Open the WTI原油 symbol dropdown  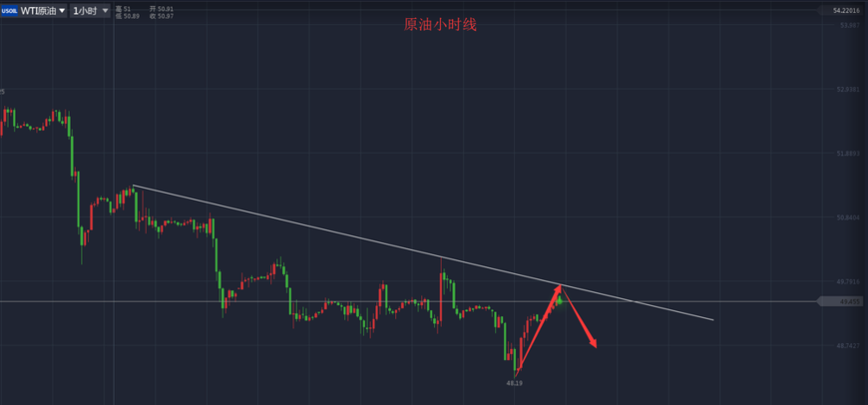(x=43, y=11)
